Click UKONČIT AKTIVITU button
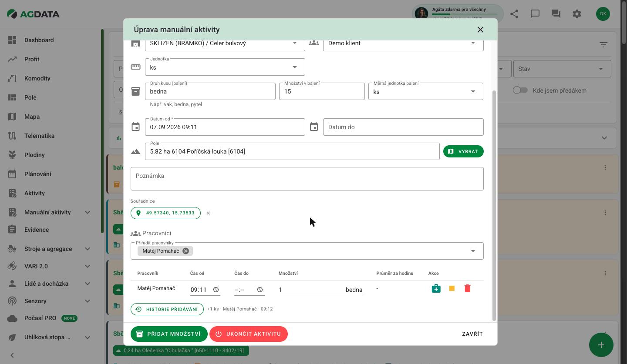627x364 pixels. 249,334
